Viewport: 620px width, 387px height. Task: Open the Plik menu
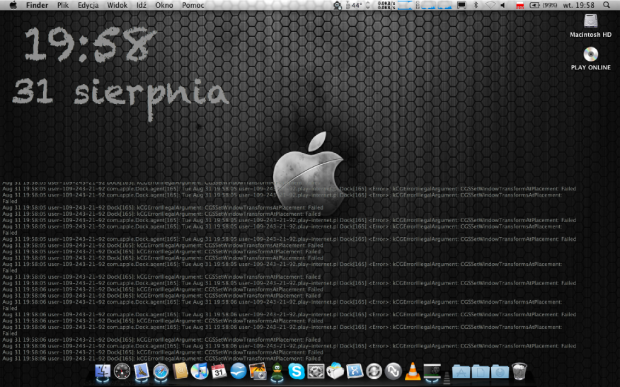[x=63, y=5]
